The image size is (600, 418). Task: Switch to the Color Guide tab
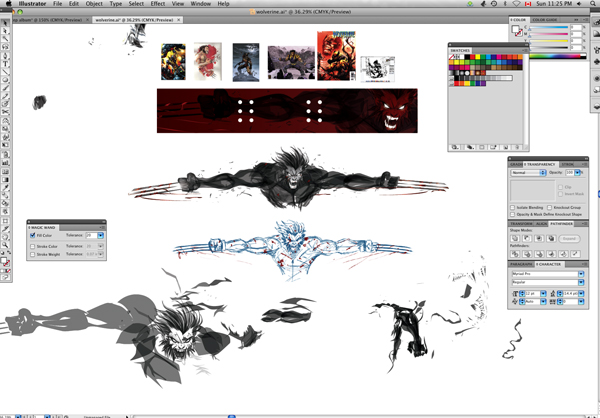(545, 20)
